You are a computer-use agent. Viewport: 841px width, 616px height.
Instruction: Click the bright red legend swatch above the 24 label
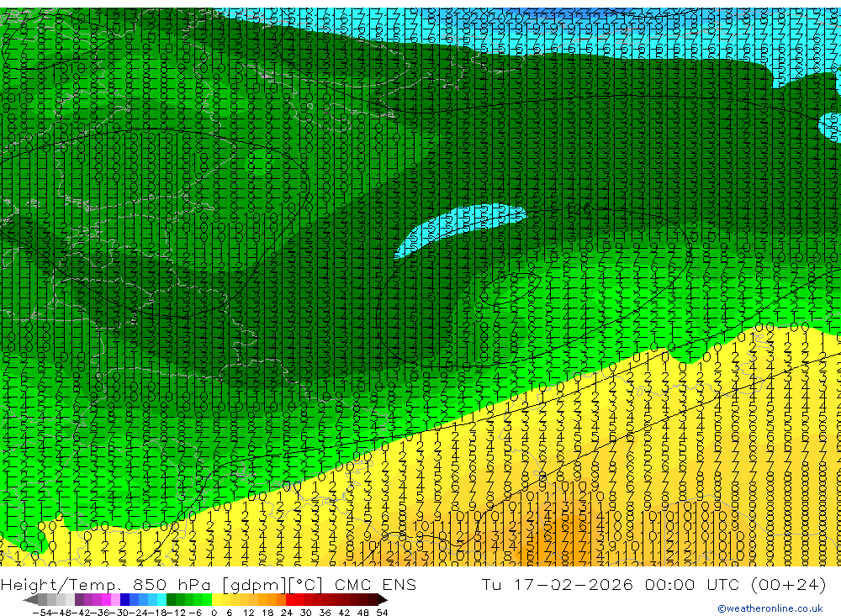coord(290,600)
